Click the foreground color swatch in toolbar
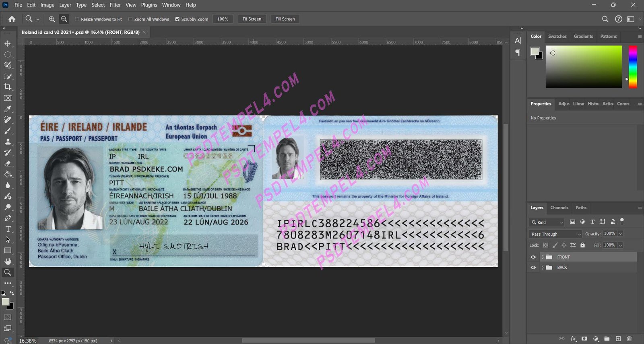 (6, 302)
